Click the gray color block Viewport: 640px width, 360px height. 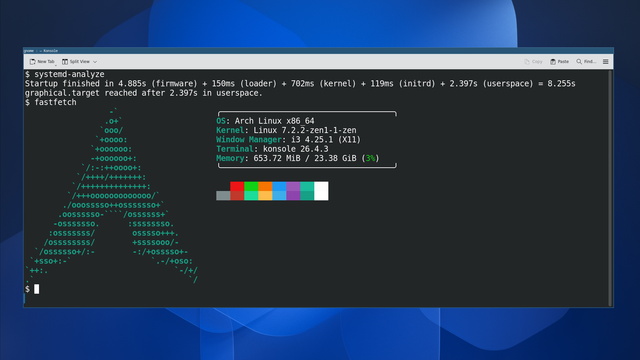tap(223, 196)
